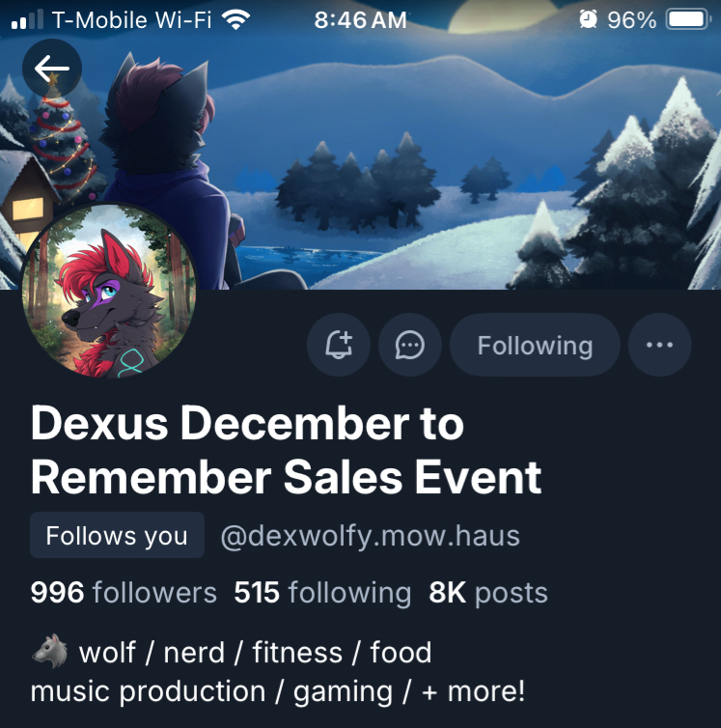Go back using the arrow button
Screen dimensions: 721x728
coord(52,69)
